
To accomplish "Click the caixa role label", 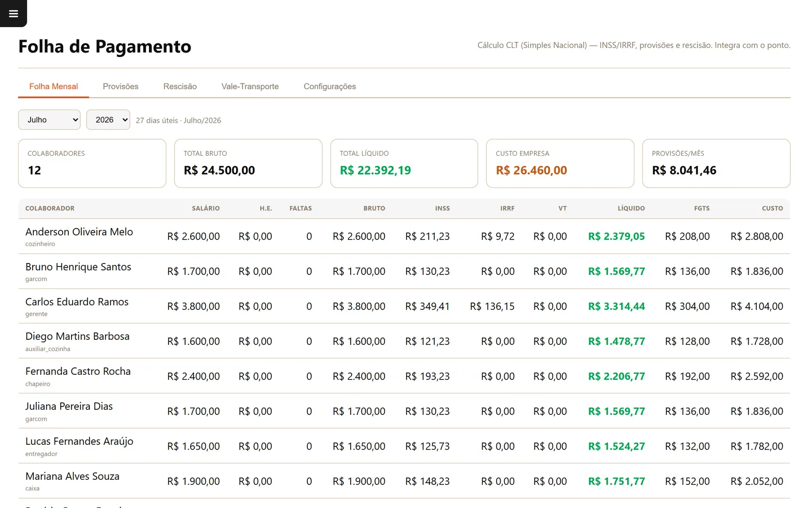I will pyautogui.click(x=32, y=488).
